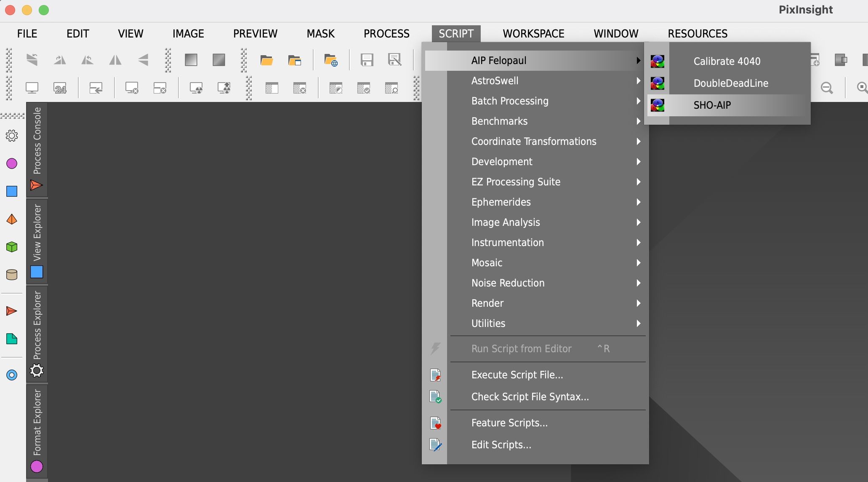Click the Feature Scripts heart icon
Screen dimensions: 868x482
point(435,423)
